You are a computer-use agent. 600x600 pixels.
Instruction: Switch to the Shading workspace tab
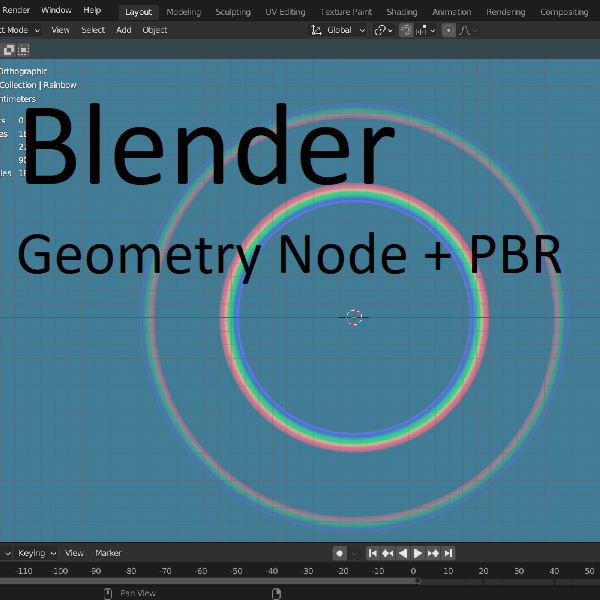pos(402,12)
